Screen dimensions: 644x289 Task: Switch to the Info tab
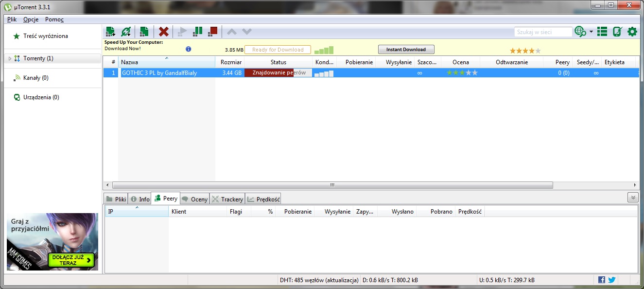140,199
